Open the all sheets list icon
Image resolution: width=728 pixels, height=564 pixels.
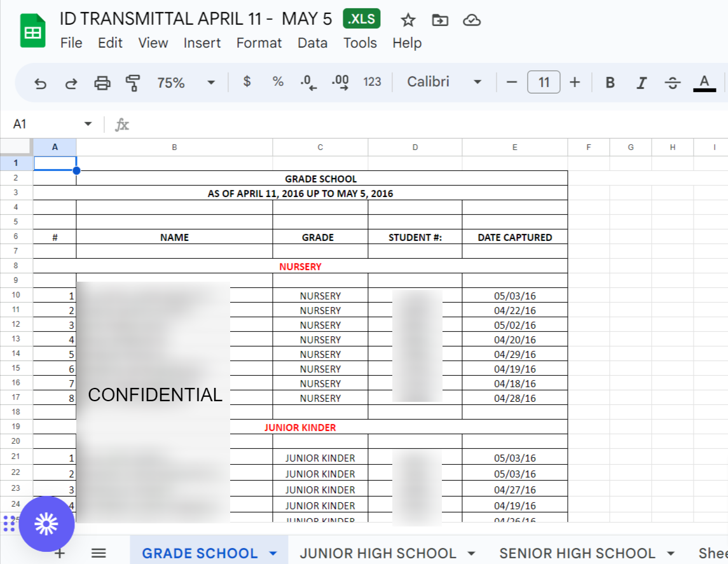(x=99, y=553)
